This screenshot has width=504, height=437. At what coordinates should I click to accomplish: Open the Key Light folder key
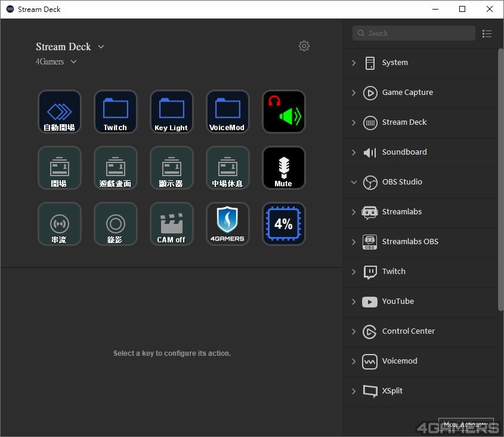172,112
